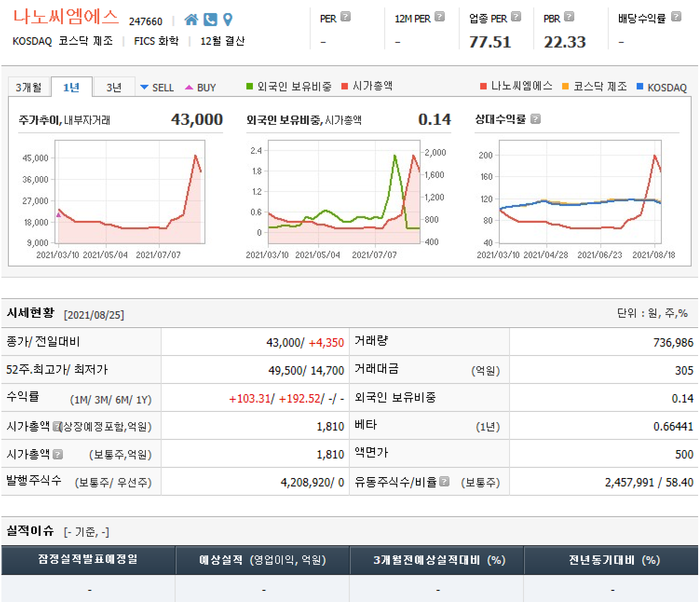This screenshot has height=602, width=700.
Task: Click the 실적이슈 section heading
Action: coord(31,531)
